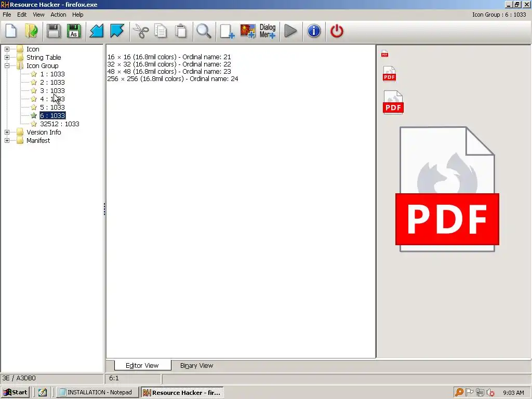Image resolution: width=532 pixels, height=399 pixels.
Task: Select icon group 3 : 1033
Action: click(x=52, y=90)
